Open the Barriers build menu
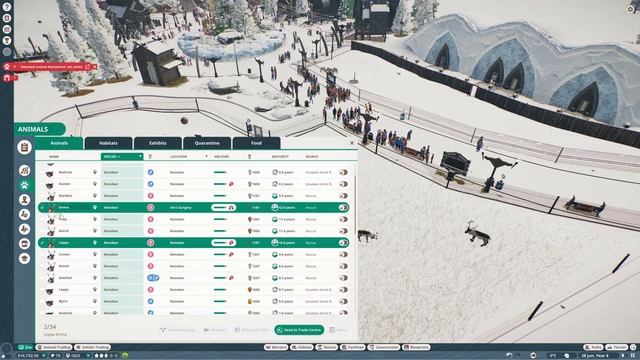Viewport: 640px width, 360px height. click(276, 347)
